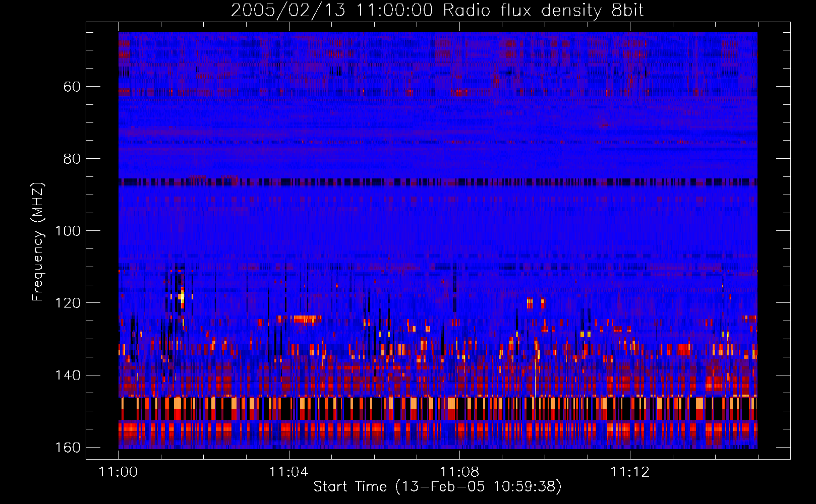
Task: Click the 'Start Time (13-Feb-05 10:59:38)' axis label
Action: click(437, 487)
